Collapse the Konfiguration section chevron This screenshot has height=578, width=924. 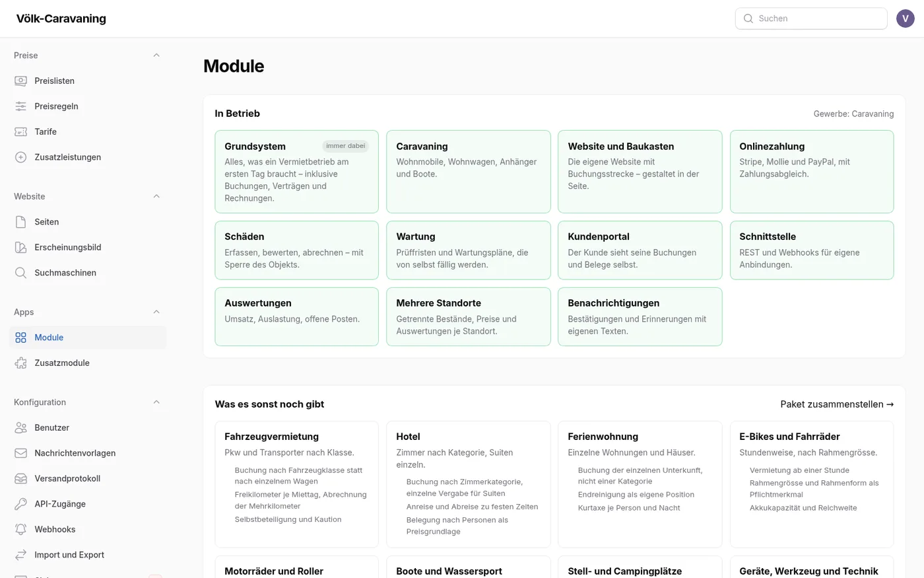click(156, 402)
